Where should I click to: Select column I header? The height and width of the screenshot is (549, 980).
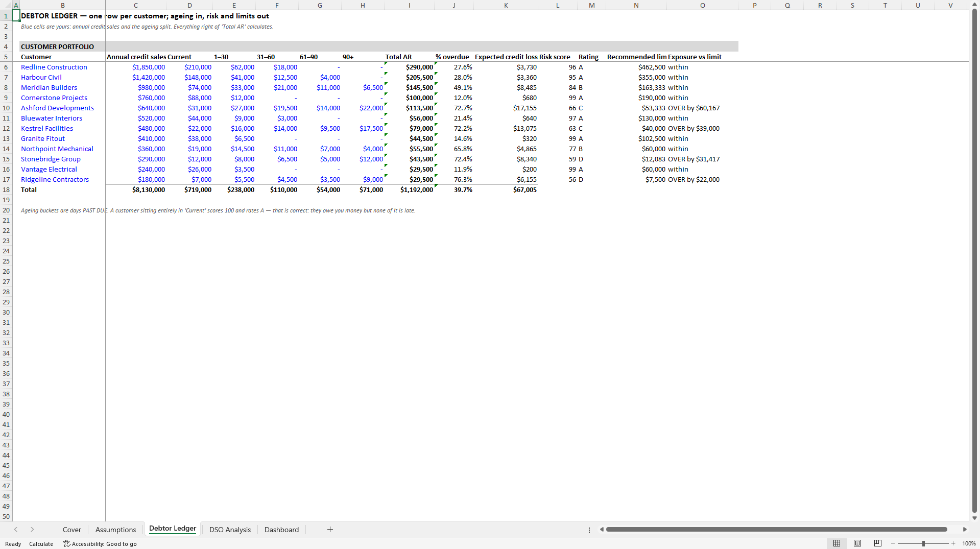[409, 5]
